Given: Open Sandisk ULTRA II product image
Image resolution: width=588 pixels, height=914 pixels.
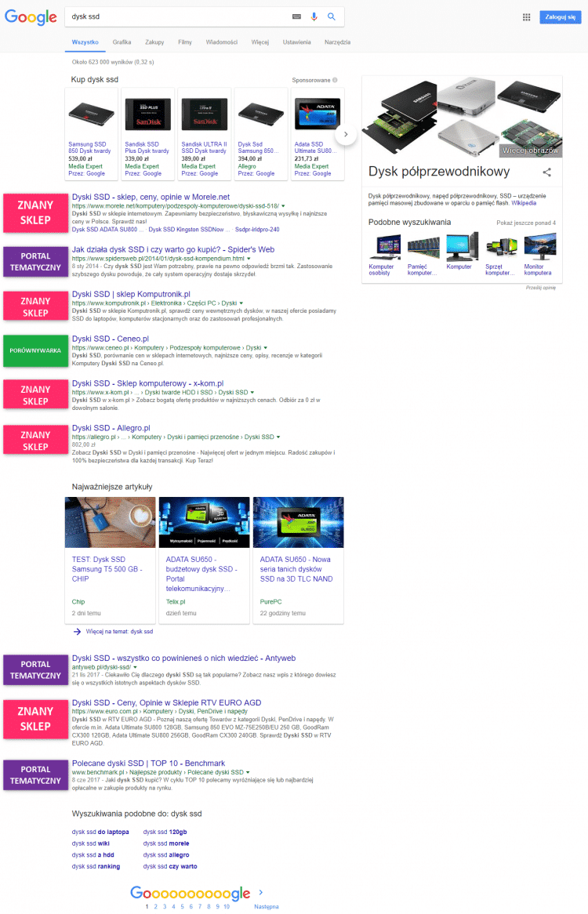Looking at the screenshot, I should pyautogui.click(x=205, y=114).
